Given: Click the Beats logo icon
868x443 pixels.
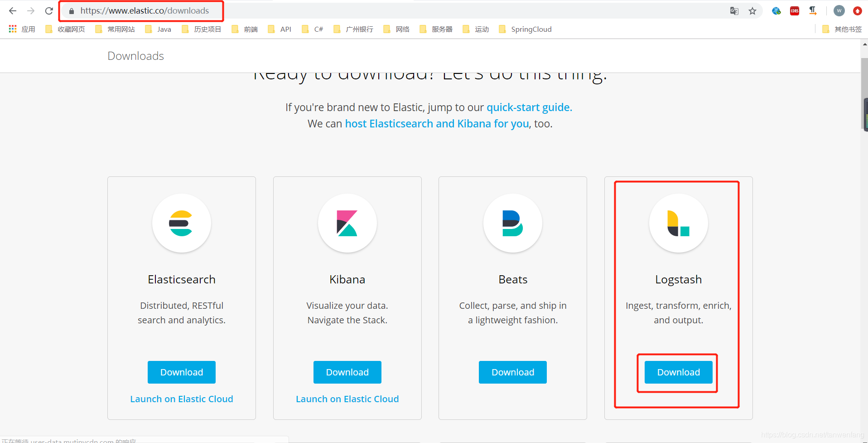Looking at the screenshot, I should (x=513, y=223).
